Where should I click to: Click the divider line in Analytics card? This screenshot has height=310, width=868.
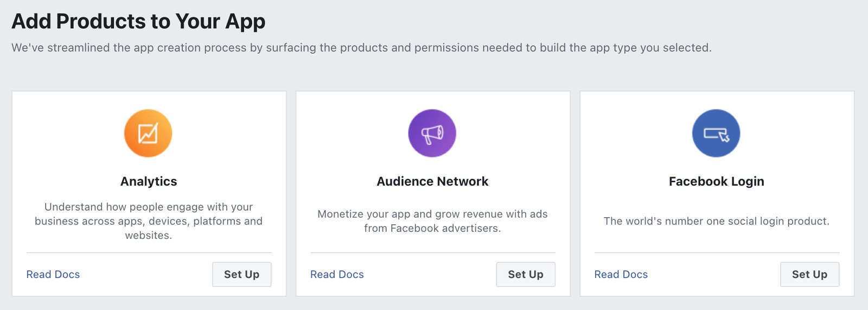[149, 252]
